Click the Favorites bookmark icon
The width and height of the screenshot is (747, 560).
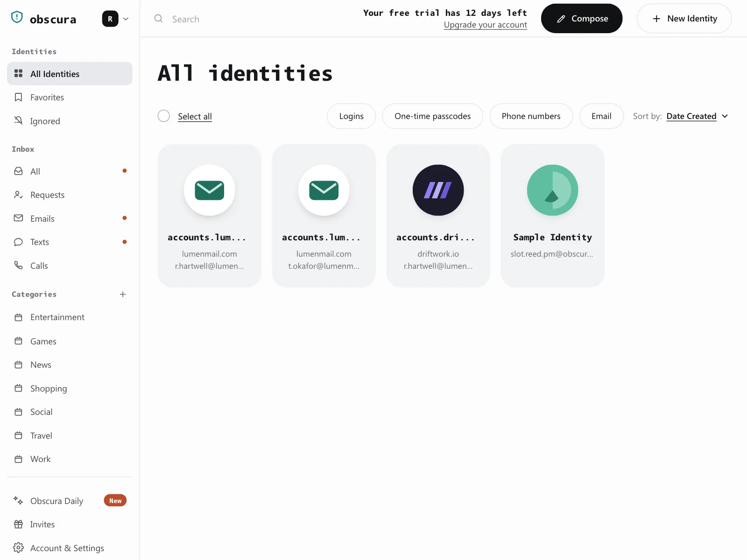coord(19,97)
